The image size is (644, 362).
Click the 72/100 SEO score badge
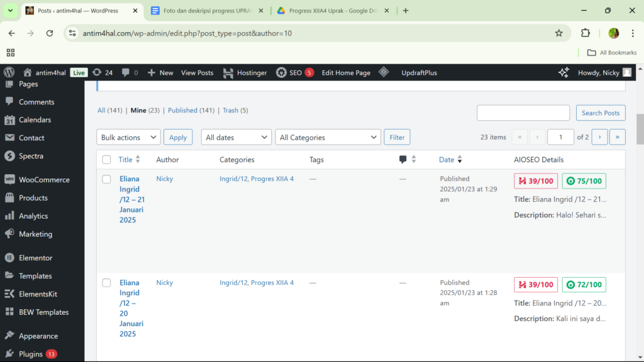click(x=584, y=285)
